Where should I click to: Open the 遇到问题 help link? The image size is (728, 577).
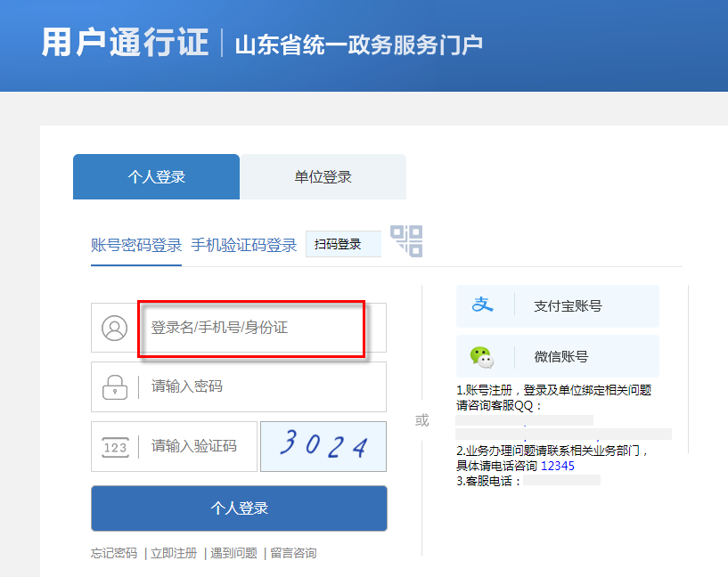coord(233,553)
